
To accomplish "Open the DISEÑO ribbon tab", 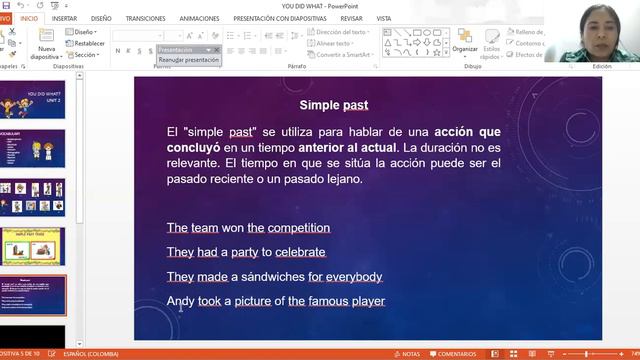I will (x=101, y=18).
